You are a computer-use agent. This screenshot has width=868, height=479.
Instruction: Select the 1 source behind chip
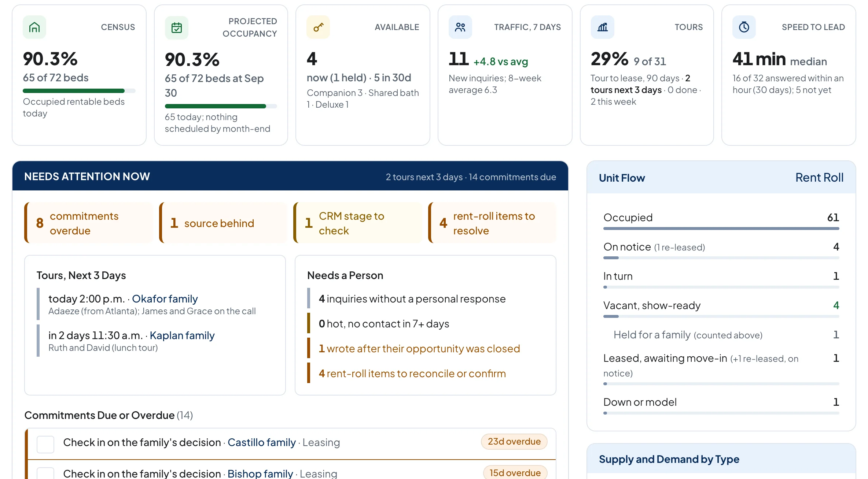pos(223,223)
